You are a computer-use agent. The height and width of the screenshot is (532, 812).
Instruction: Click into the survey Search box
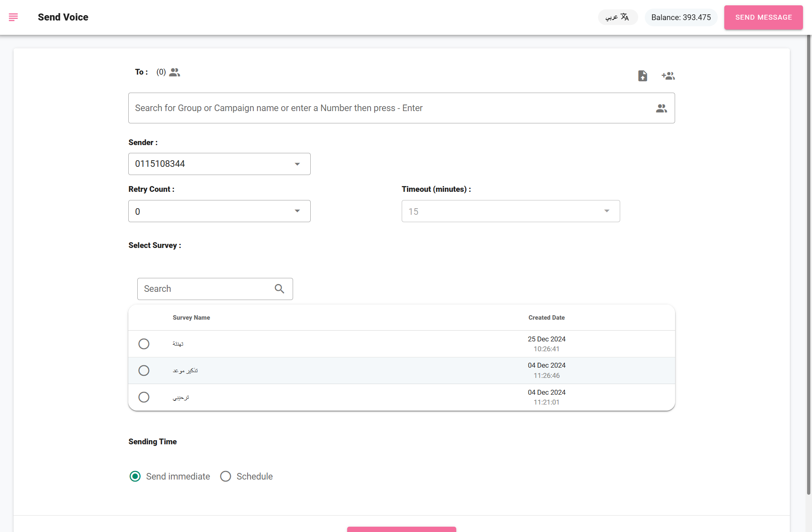[x=215, y=289]
